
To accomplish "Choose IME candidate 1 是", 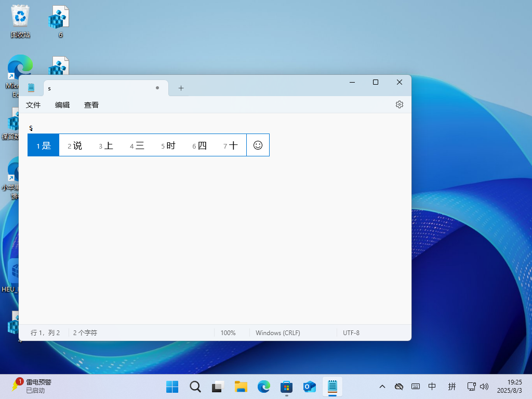I will 44,145.
